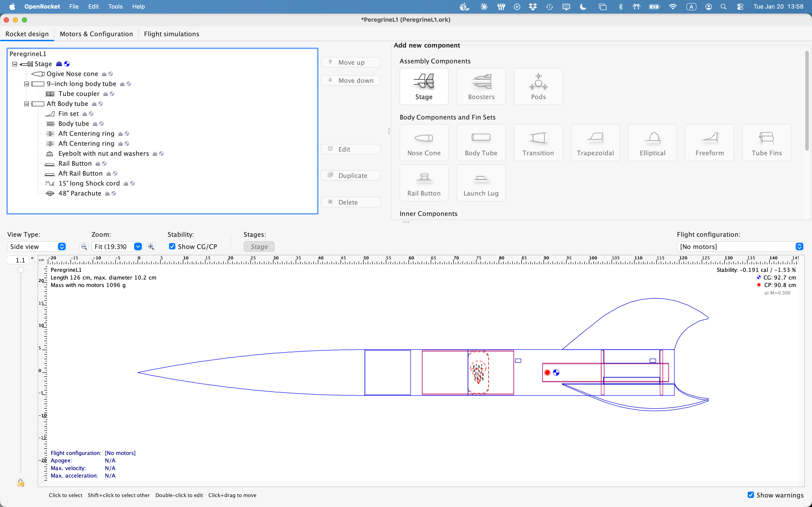Add a Launch Lug component
The height and width of the screenshot is (507, 812).
(x=481, y=183)
